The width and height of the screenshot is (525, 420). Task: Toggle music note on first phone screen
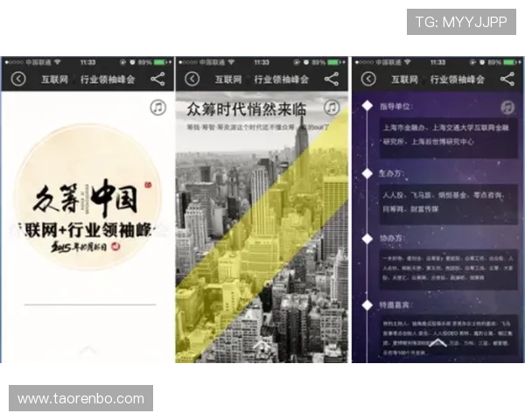pos(158,108)
